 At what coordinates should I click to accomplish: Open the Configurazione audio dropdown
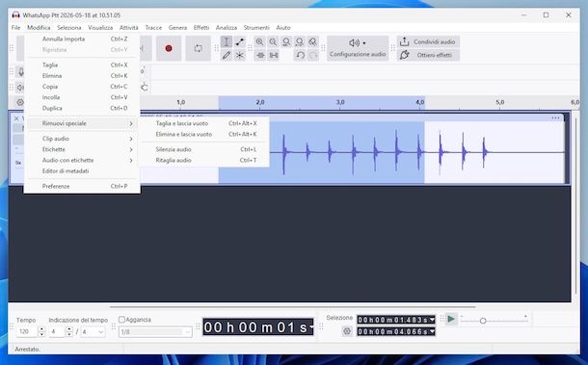[358, 48]
